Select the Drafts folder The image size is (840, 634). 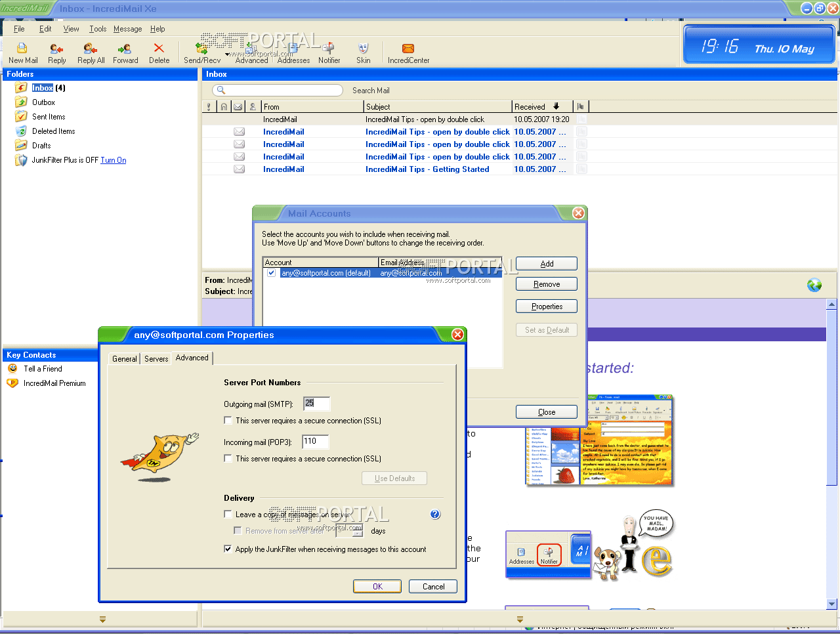click(41, 146)
